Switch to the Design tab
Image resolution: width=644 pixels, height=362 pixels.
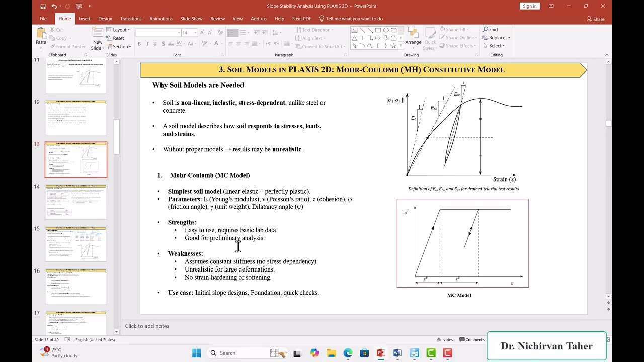click(x=105, y=19)
